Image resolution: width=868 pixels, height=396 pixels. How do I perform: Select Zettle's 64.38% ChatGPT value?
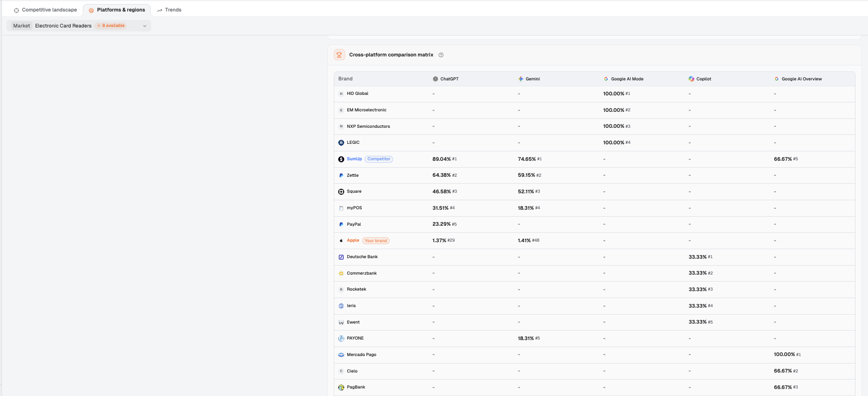point(441,175)
